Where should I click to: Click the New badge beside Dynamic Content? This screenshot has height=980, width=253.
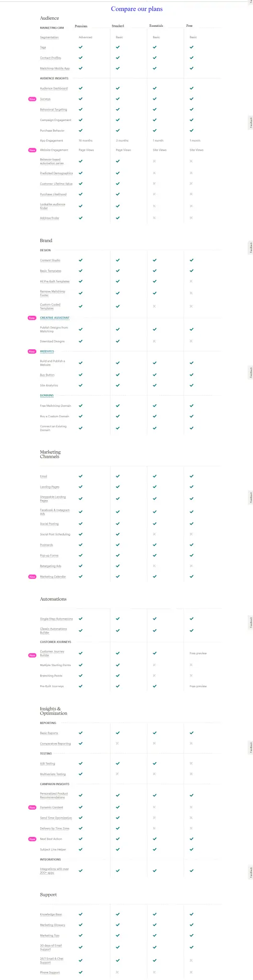(32, 807)
